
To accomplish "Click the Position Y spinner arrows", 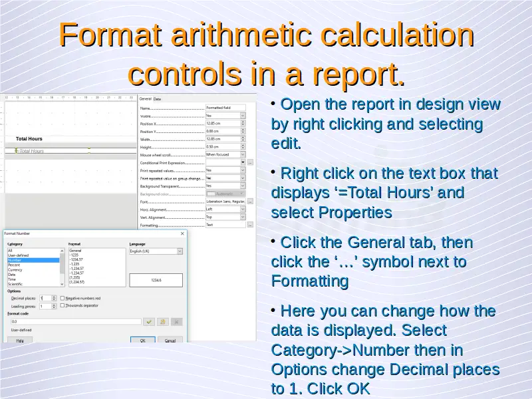I will tap(243, 131).
